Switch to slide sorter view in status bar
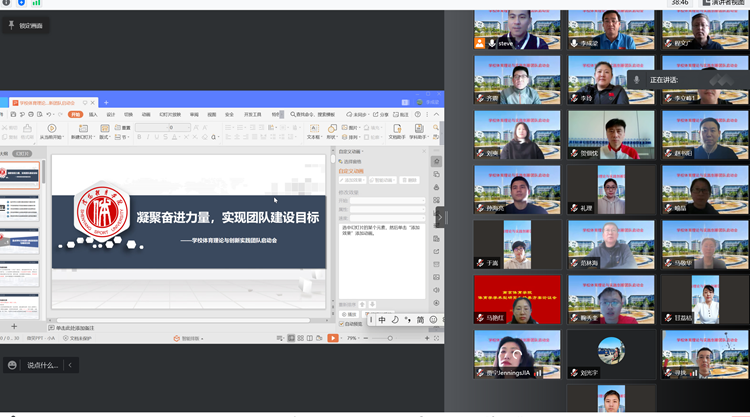 click(303, 338)
